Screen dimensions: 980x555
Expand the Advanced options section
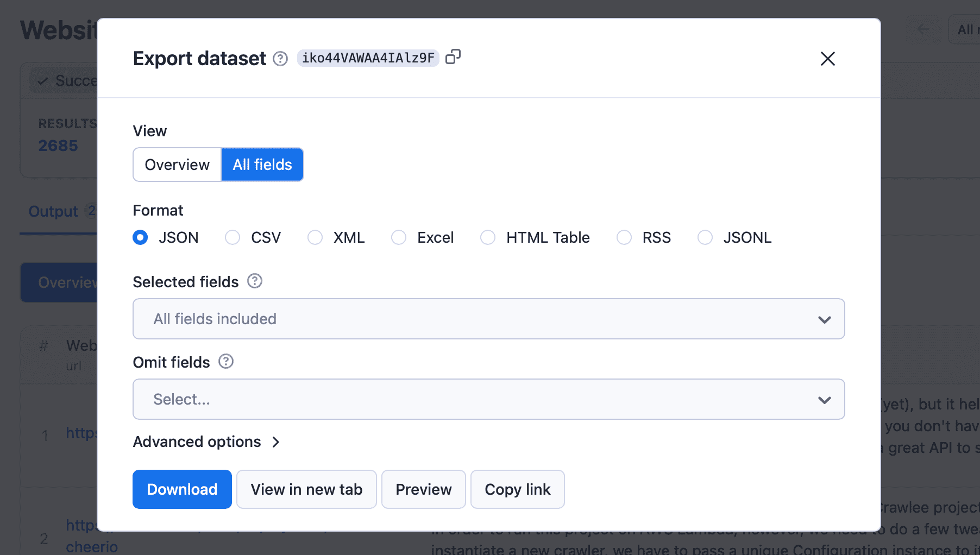tap(207, 442)
